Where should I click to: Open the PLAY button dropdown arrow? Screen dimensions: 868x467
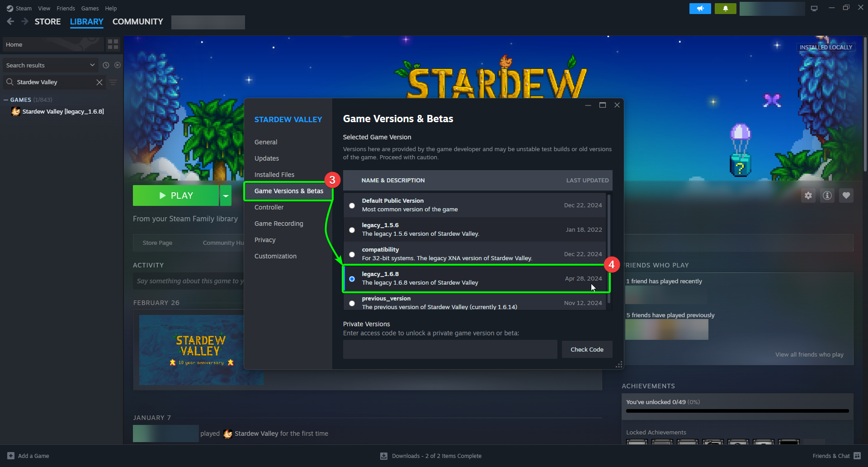(225, 195)
